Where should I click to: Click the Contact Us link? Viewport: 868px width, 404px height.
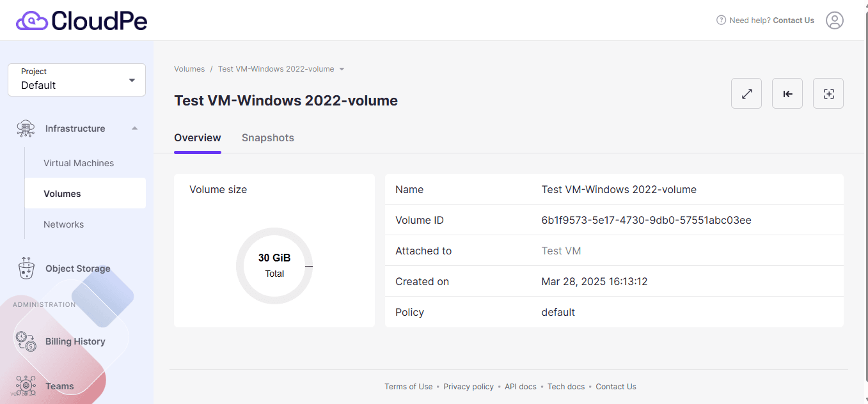point(615,386)
